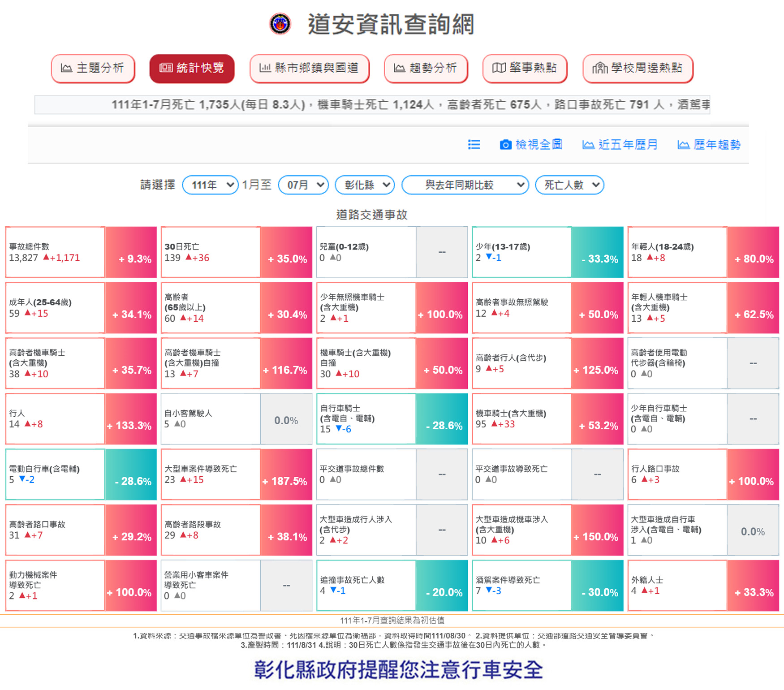The width and height of the screenshot is (784, 690).
Task: Click the bar chart icon on 縣市鄉鎮與國道
Action: [265, 68]
